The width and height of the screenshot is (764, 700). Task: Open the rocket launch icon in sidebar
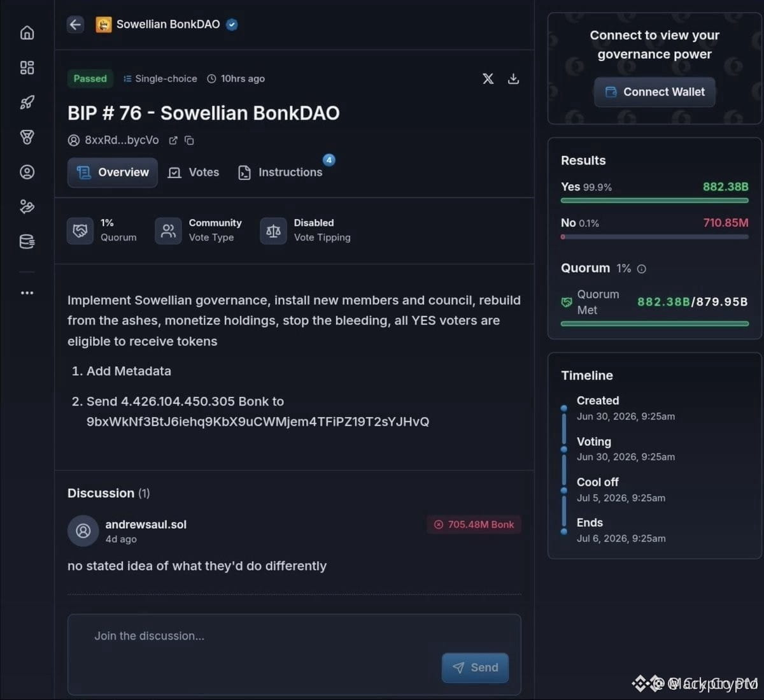point(27,103)
